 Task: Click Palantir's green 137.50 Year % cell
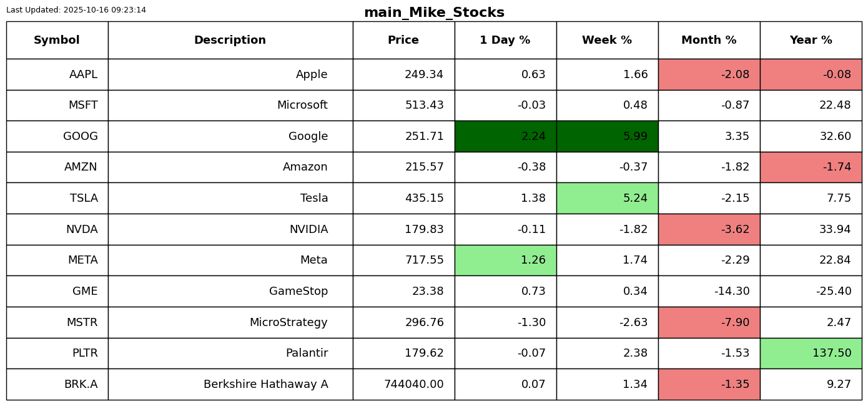pyautogui.click(x=811, y=353)
